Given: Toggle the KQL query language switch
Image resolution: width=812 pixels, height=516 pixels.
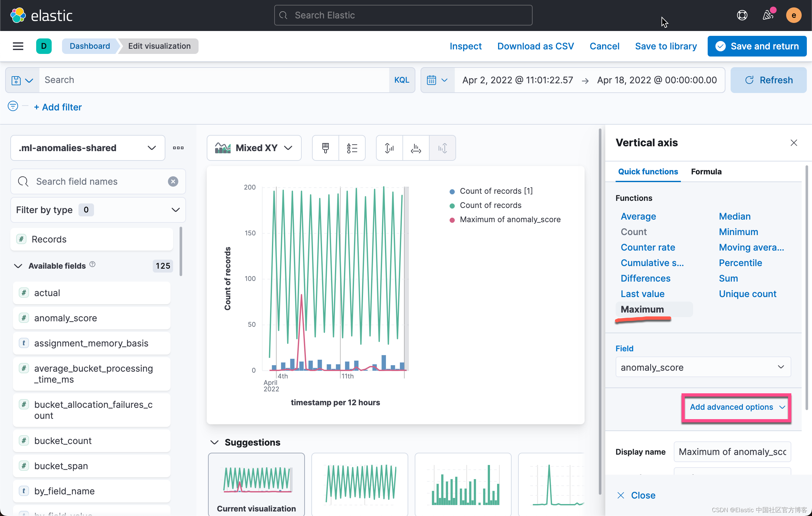Looking at the screenshot, I should pyautogui.click(x=401, y=80).
